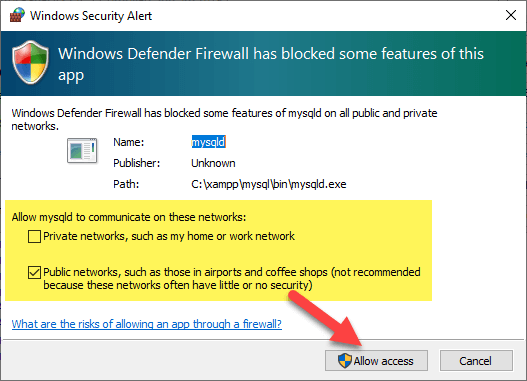527x381 pixels.
Task: Click the highlighted mysqld name field
Action: [x=208, y=142]
